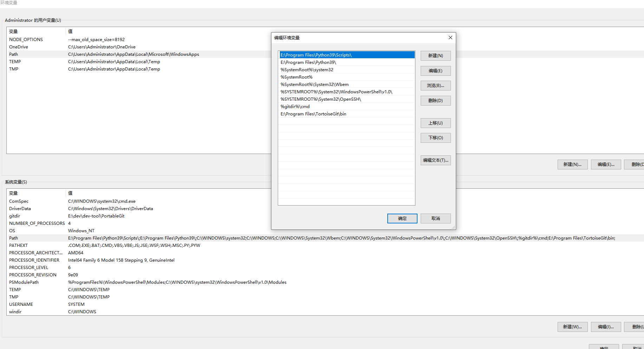
Task: Select PSModulePath system variable row
Action: tap(24, 282)
